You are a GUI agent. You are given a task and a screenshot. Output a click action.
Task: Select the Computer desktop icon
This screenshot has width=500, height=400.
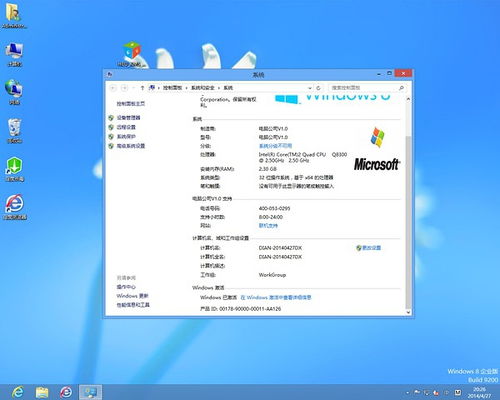tap(14, 55)
